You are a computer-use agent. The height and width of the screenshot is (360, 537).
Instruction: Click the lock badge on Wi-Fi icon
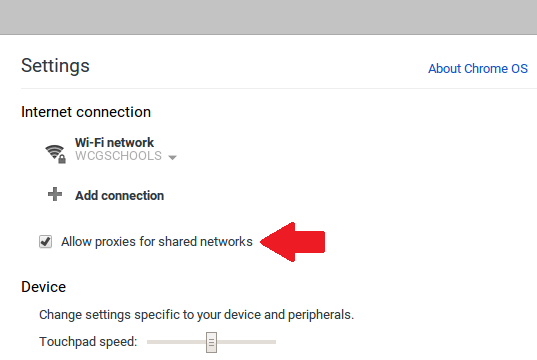point(62,159)
